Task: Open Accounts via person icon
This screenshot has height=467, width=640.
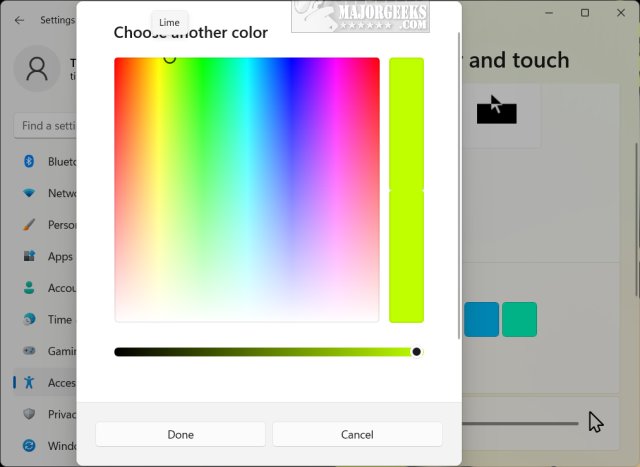Action: click(x=29, y=288)
